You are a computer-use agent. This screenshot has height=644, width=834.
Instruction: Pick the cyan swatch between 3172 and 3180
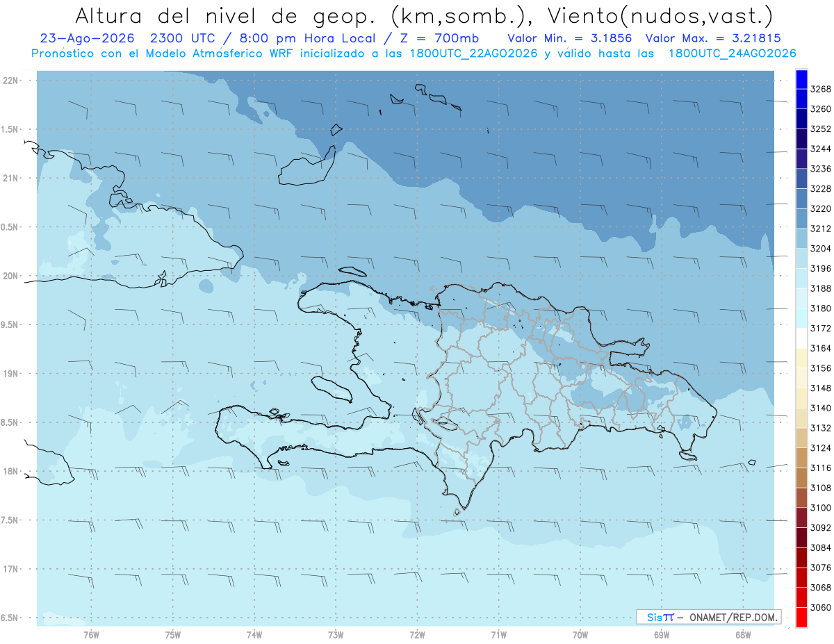coord(801,318)
